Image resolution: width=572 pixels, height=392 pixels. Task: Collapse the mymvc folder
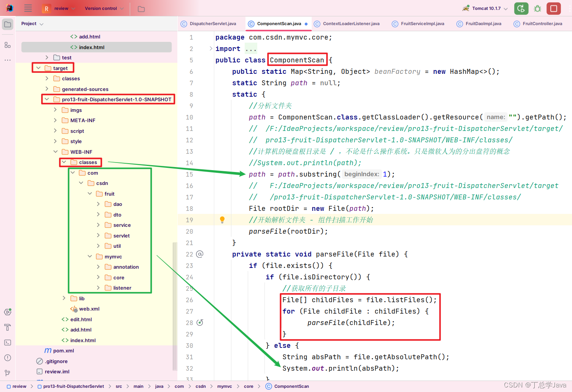click(x=90, y=257)
